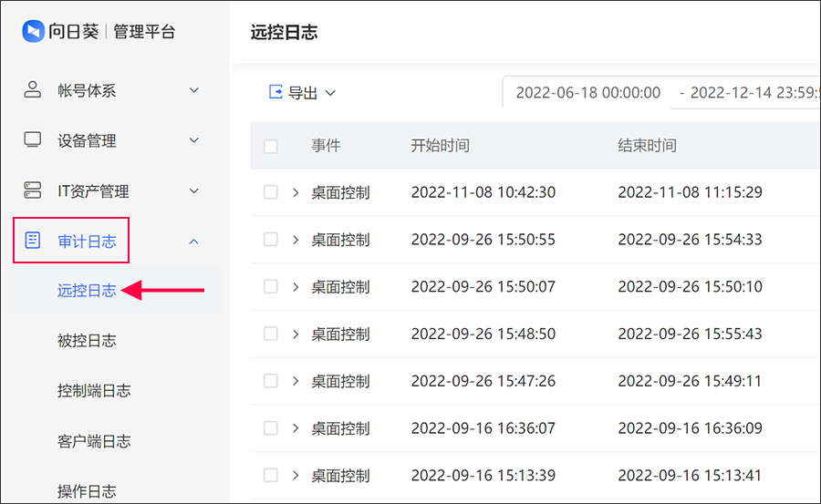Click the 审计日志 document icon
Screen dimensions: 821x504
pos(33,241)
